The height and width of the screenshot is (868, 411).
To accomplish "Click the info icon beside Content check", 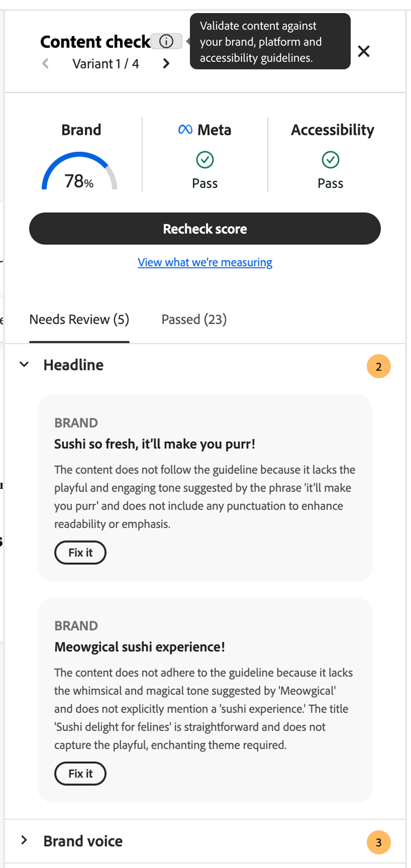I will 166,41.
